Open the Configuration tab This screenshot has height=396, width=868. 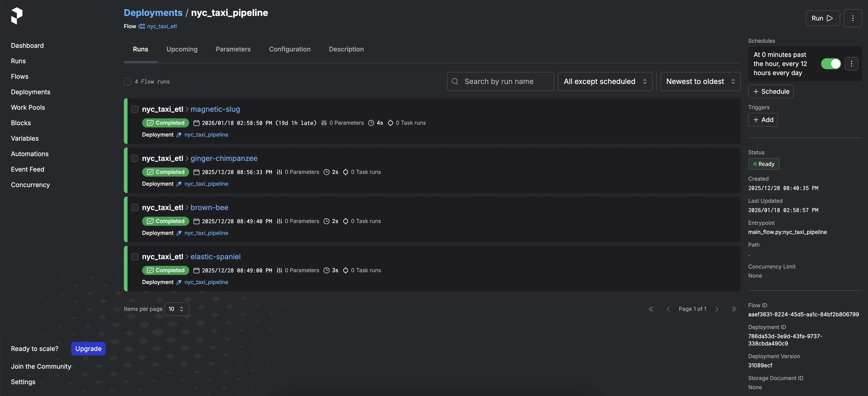(289, 49)
